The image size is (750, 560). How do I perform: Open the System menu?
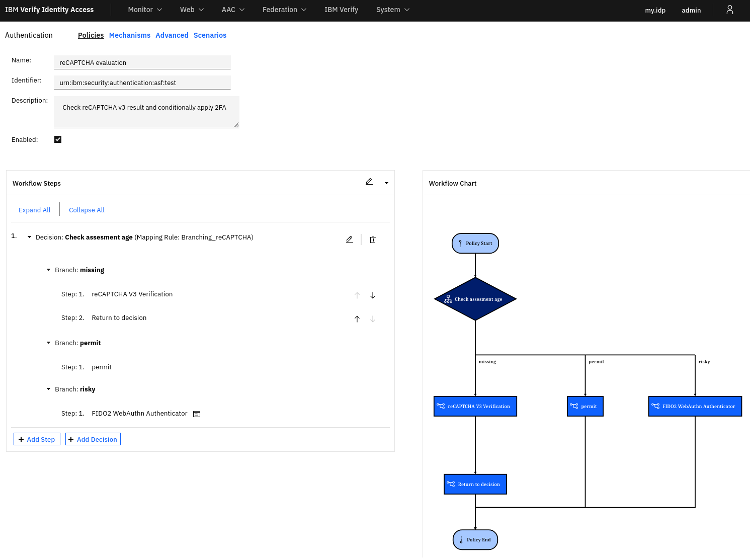(x=393, y=10)
